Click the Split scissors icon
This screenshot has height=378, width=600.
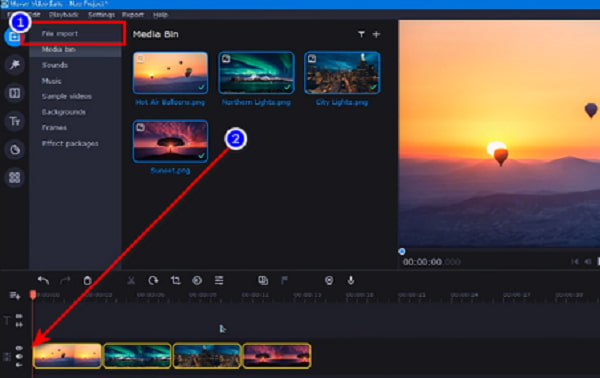point(131,280)
